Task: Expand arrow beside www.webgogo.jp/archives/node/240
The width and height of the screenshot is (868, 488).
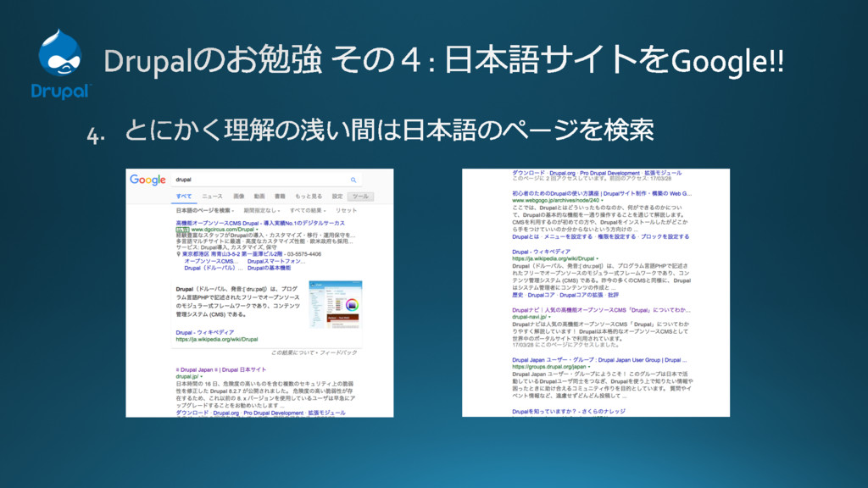Action: [603, 200]
